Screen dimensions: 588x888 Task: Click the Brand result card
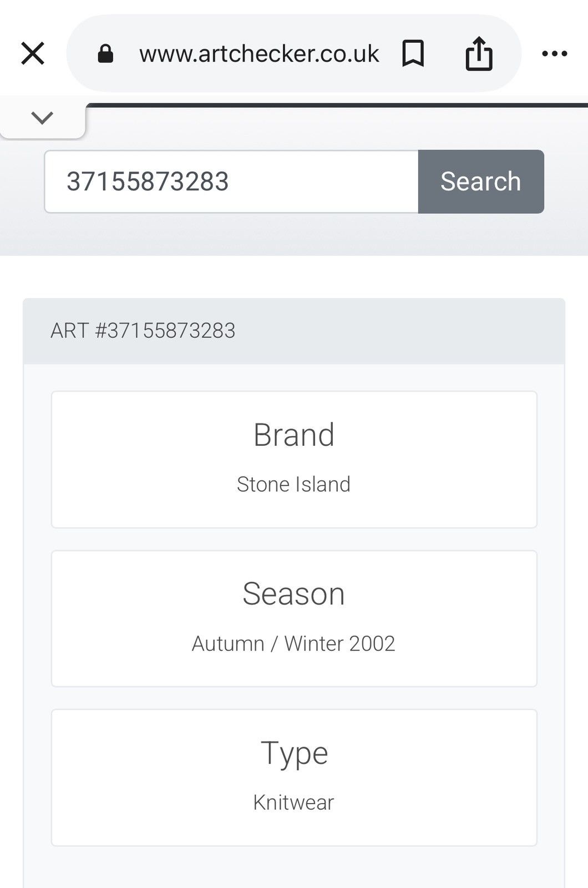[294, 460]
